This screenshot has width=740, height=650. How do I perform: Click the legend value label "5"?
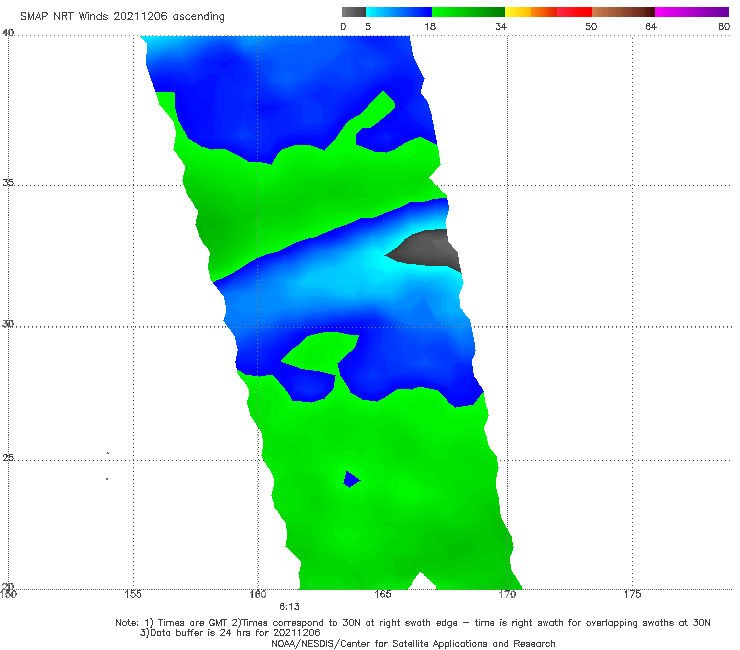(368, 26)
